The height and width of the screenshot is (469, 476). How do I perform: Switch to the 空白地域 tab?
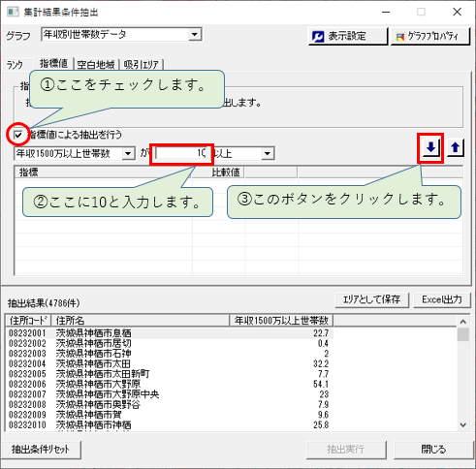96,65
